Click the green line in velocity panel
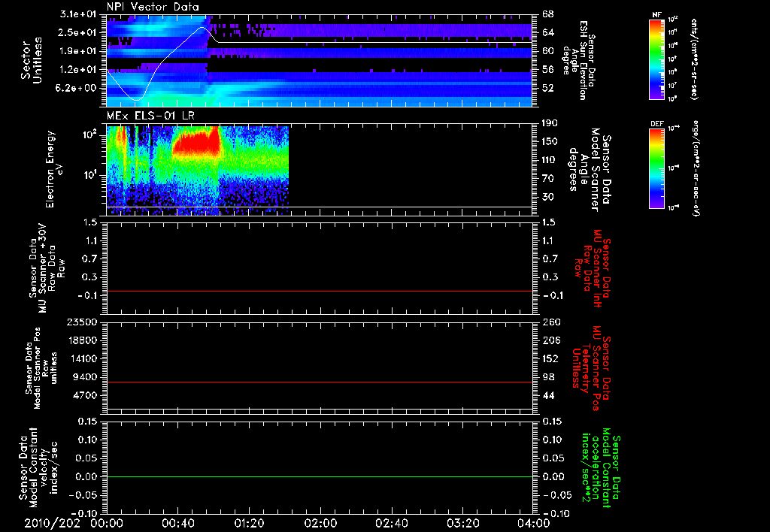 319,476
